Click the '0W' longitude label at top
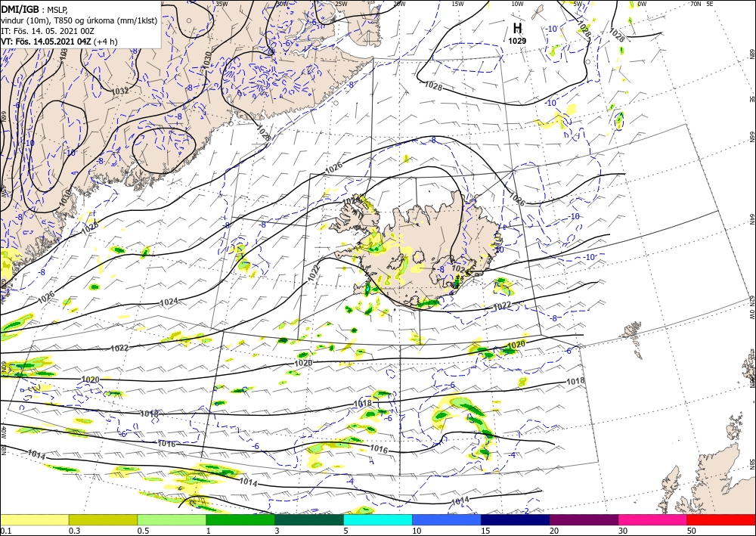 642,4
